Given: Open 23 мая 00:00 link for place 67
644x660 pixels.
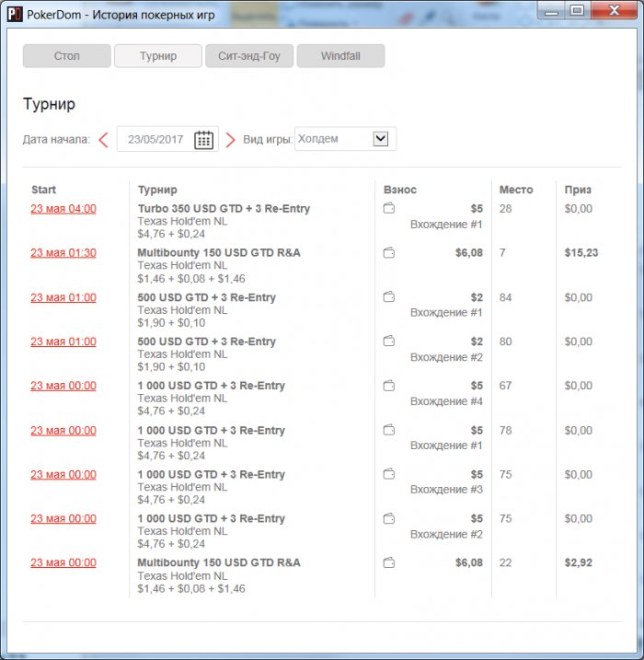Looking at the screenshot, I should click(x=63, y=386).
